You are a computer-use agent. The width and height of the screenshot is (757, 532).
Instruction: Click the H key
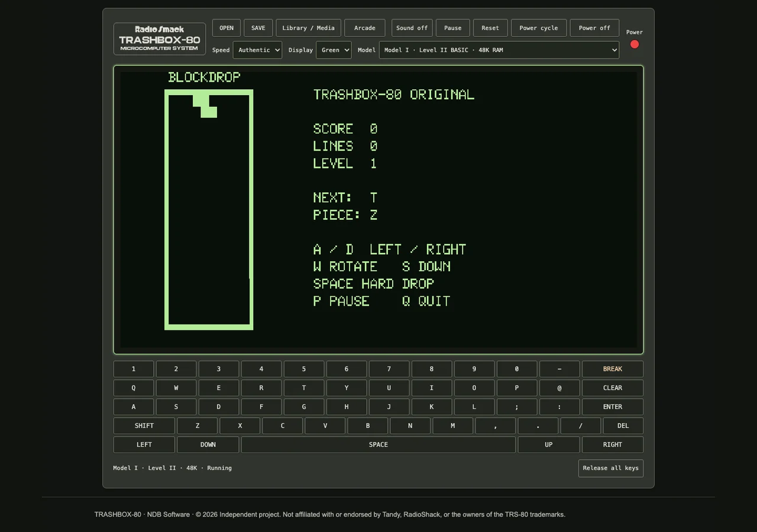click(x=347, y=407)
